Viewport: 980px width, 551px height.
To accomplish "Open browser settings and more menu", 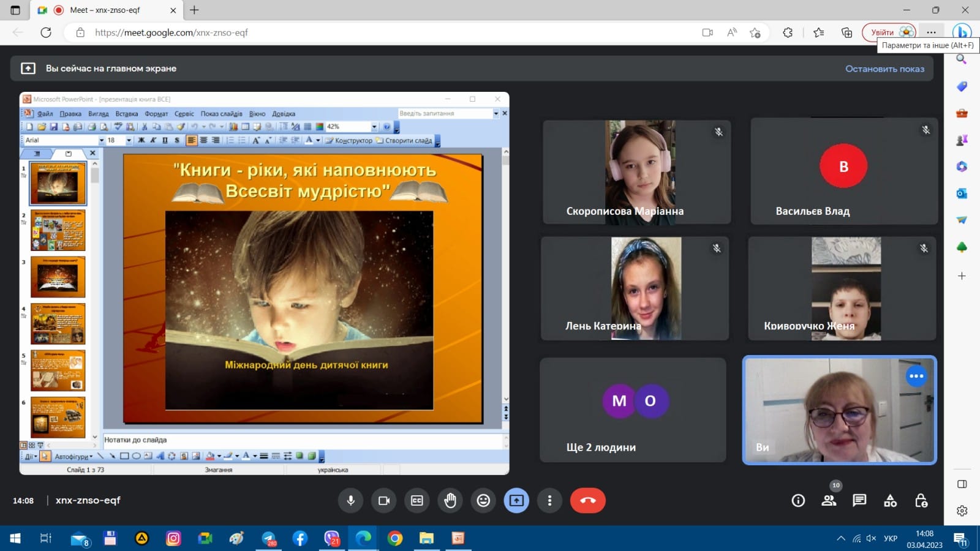I will pyautogui.click(x=931, y=32).
